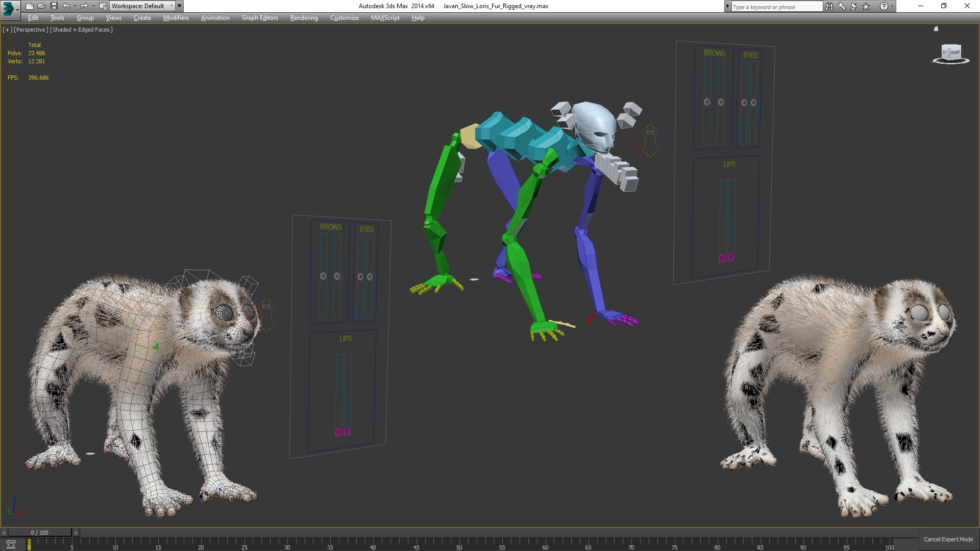The image size is (980, 551).
Task: Open the Rendering menu
Action: (304, 18)
